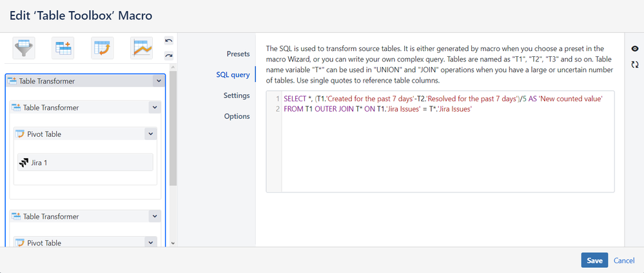This screenshot has width=644, height=273.
Task: Cancel editing the macro
Action: (624, 260)
